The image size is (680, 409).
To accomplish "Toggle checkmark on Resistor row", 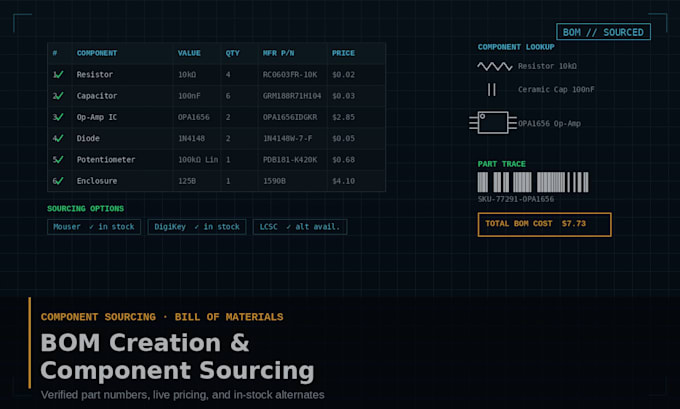I will (59, 75).
